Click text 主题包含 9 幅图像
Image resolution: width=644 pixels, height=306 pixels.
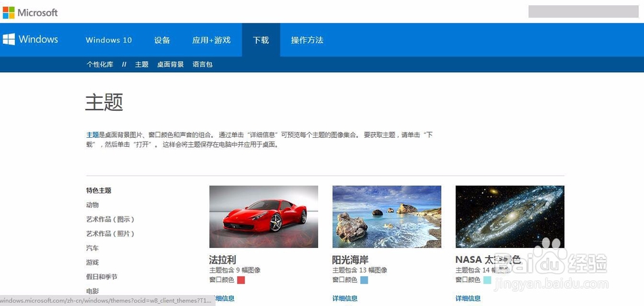pyautogui.click(x=235, y=271)
